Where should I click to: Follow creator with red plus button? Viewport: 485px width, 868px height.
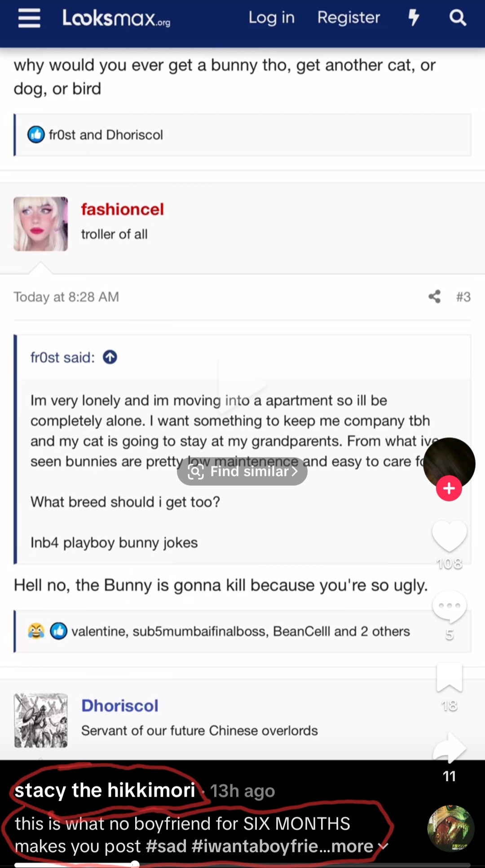coord(449,488)
